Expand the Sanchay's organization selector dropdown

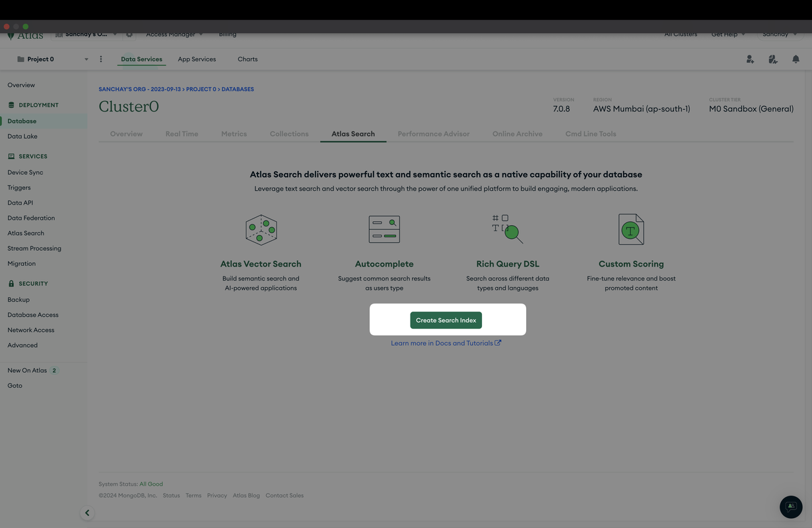click(x=86, y=34)
